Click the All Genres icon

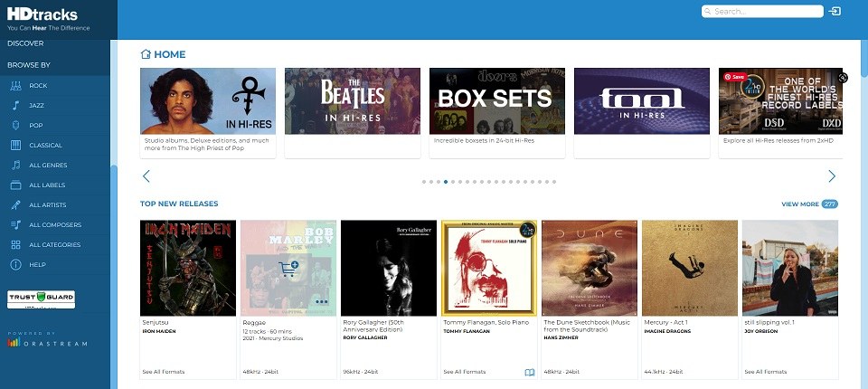[x=16, y=166]
